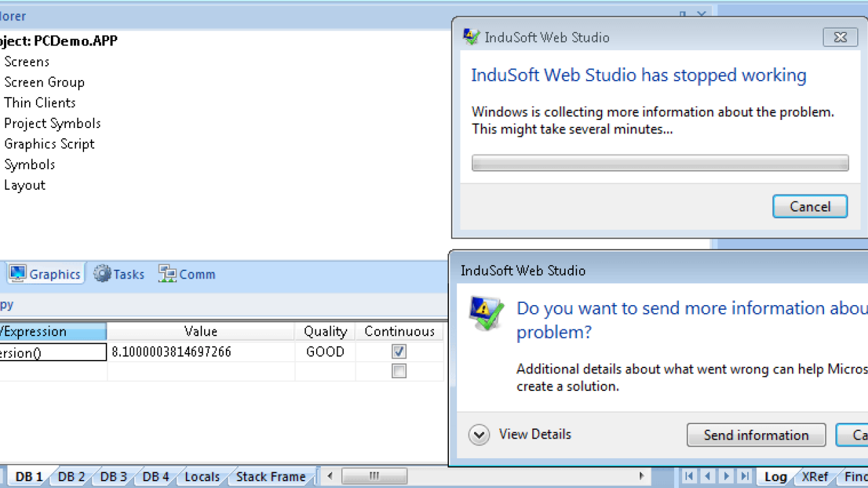
Task: Go to next output tab arrow
Action: (726, 476)
